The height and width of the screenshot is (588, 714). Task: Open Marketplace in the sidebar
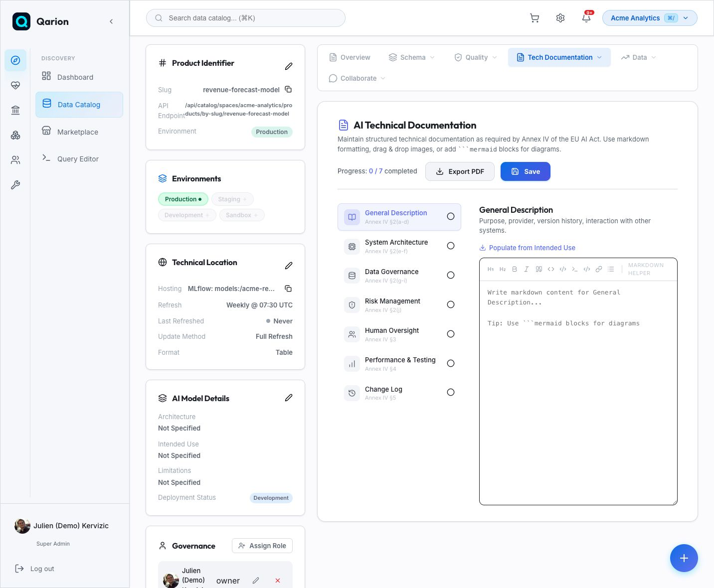[79, 132]
